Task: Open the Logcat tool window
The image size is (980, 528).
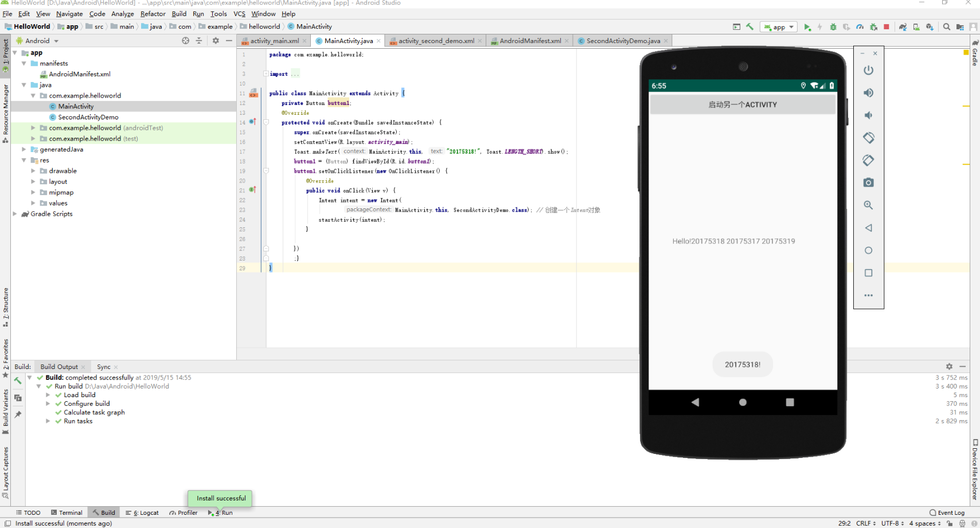Action: (x=142, y=513)
